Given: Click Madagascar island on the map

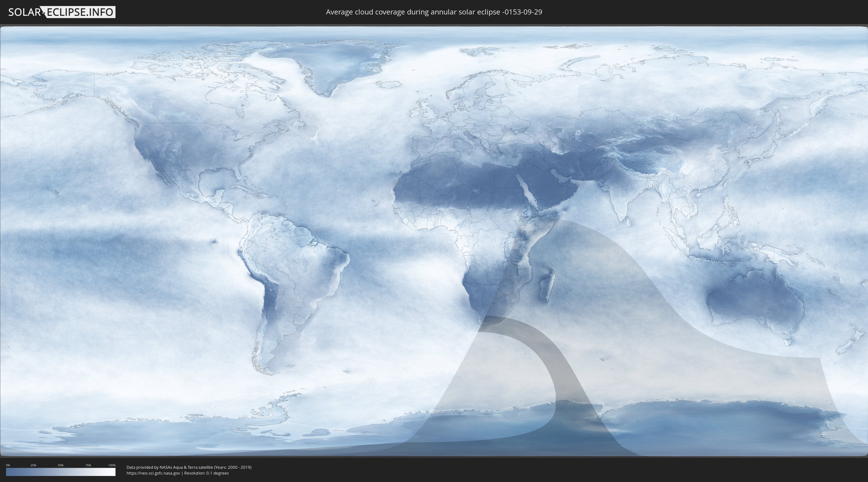Looking at the screenshot, I should pos(547,286).
